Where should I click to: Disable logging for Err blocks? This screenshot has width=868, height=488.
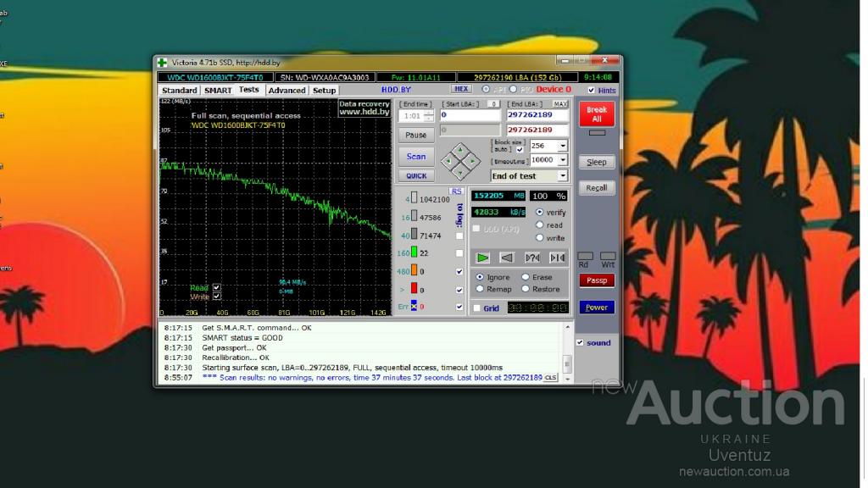pos(459,307)
